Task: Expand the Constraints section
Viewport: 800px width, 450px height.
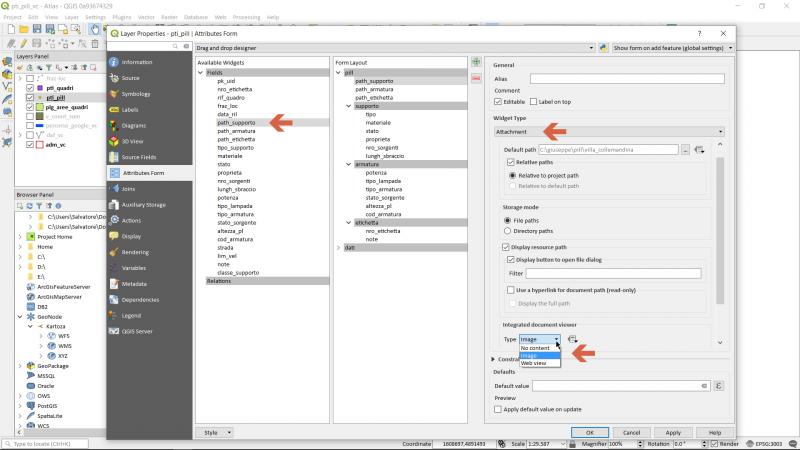Action: 493,359
